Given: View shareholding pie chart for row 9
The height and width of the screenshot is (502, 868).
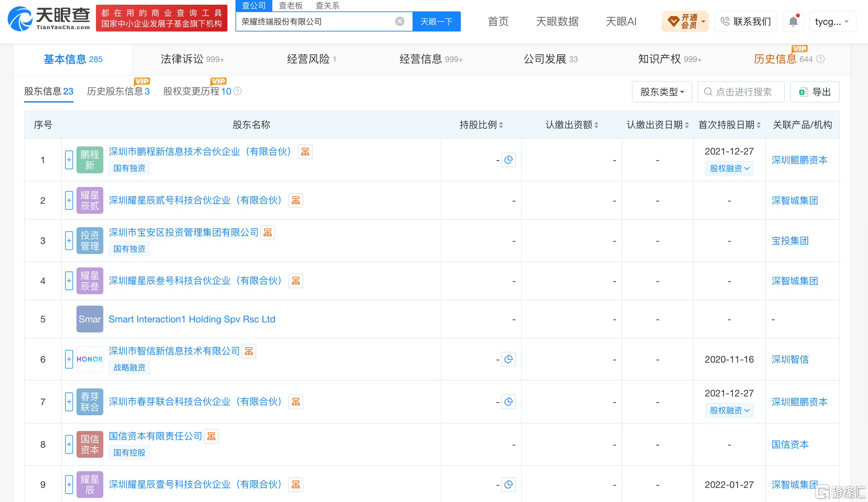Looking at the screenshot, I should coord(508,485).
